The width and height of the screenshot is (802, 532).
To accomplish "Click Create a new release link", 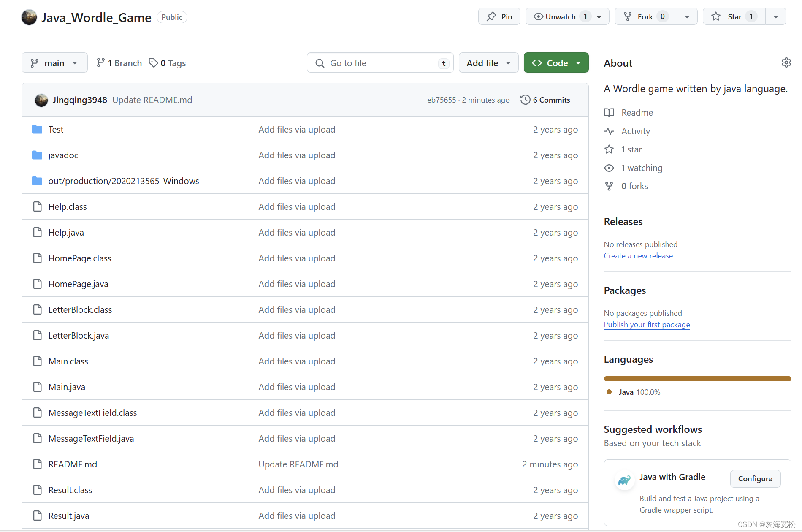I will 638,255.
